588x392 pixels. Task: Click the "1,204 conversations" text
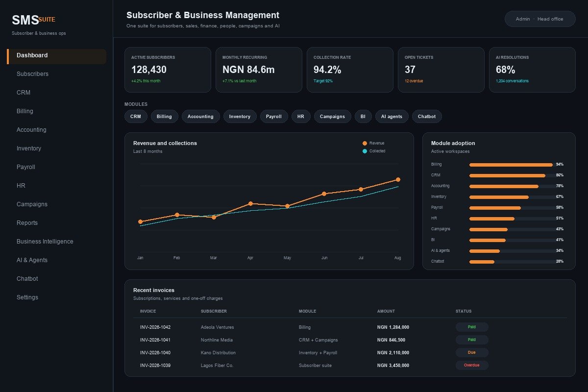click(x=513, y=81)
